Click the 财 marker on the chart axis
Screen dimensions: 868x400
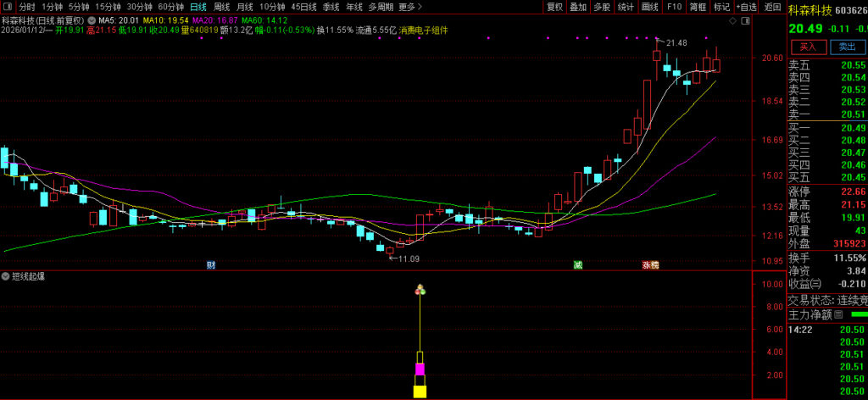click(x=210, y=265)
